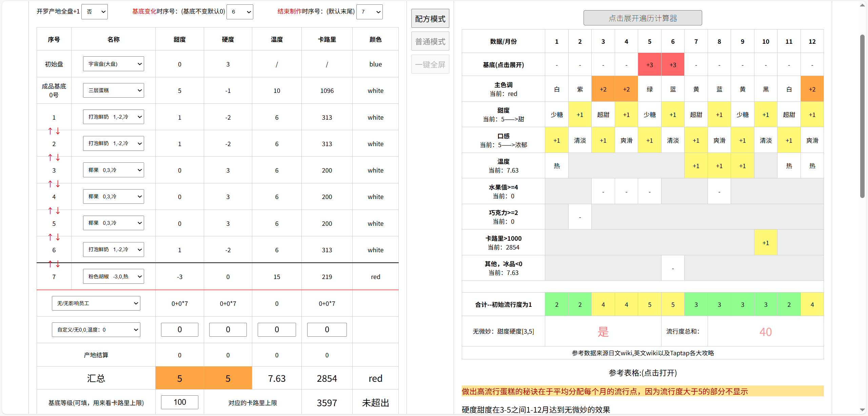Click the total temperature value 7.63
The width and height of the screenshot is (868, 416).
tap(277, 378)
